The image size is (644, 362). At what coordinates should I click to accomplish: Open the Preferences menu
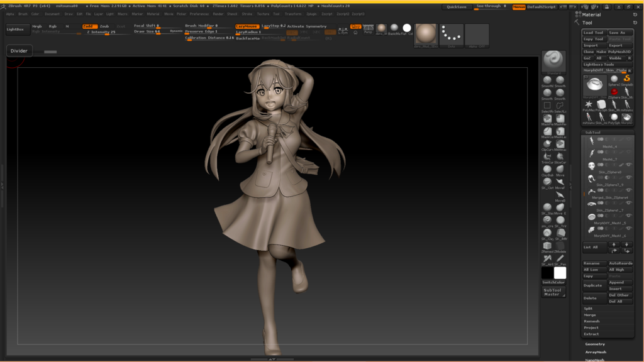pos(199,14)
